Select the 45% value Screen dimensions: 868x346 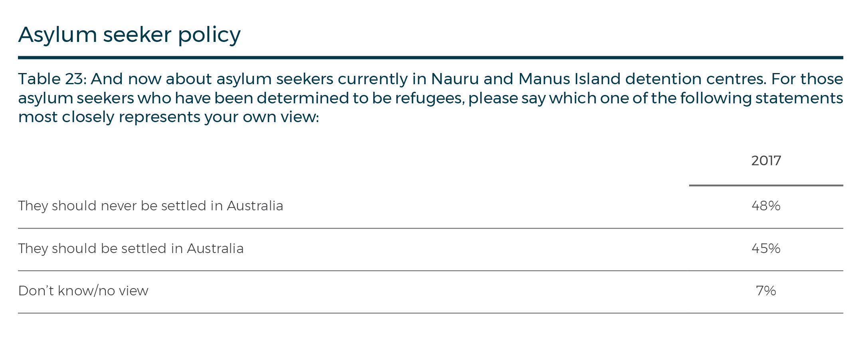(x=766, y=249)
